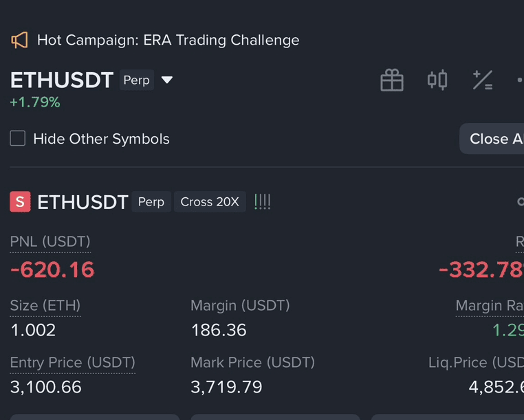Viewport: 524px width, 420px height.
Task: Tap the Size (ETH) label
Action: pyautogui.click(x=45, y=305)
